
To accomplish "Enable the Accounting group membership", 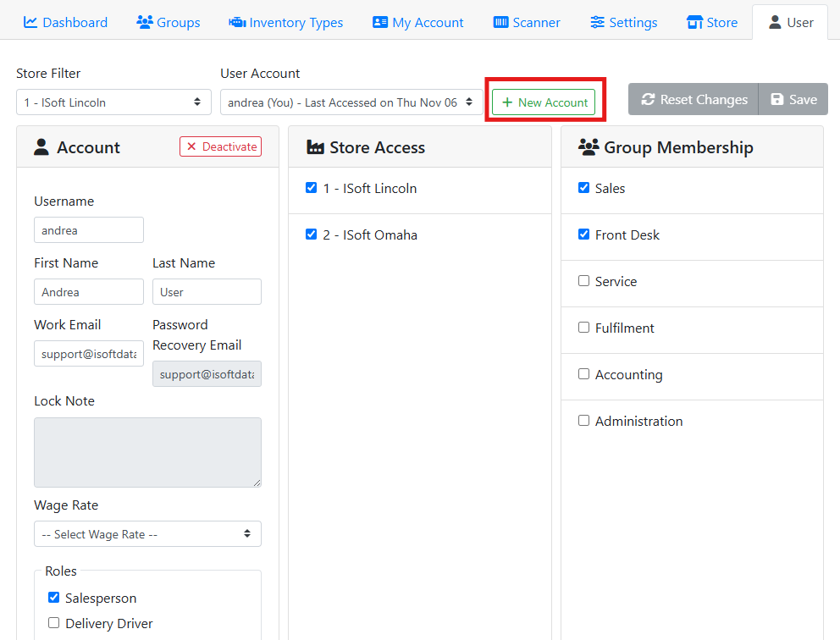I will pos(583,374).
